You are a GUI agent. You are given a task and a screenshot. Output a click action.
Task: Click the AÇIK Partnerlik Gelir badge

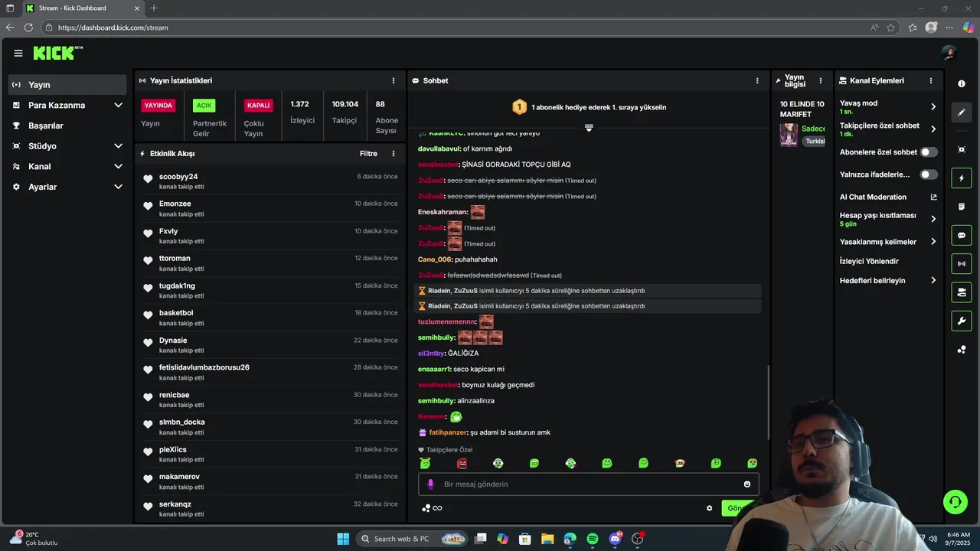(204, 106)
